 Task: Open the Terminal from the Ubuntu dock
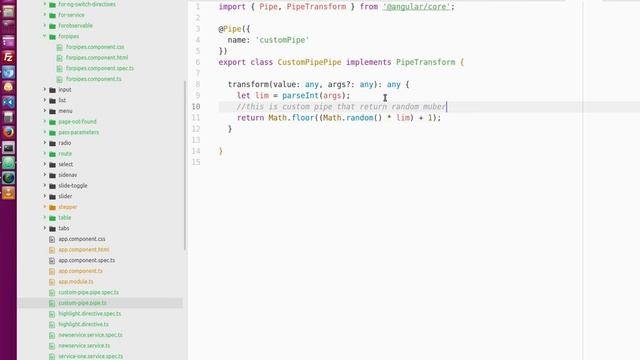(x=8, y=147)
